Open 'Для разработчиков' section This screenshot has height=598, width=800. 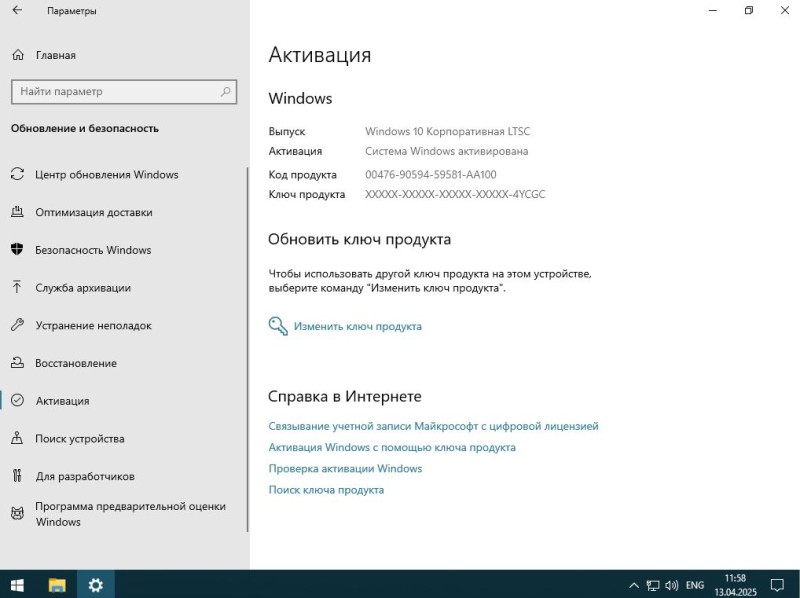85,477
